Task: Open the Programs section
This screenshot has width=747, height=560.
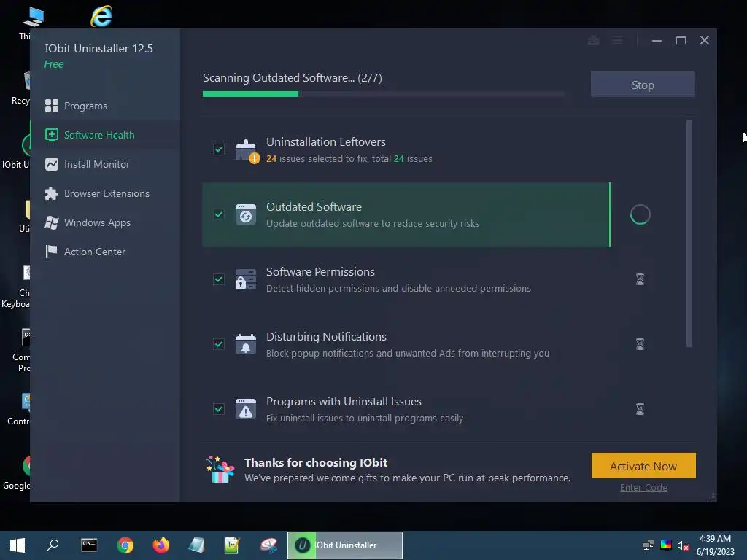Action: coord(104,106)
